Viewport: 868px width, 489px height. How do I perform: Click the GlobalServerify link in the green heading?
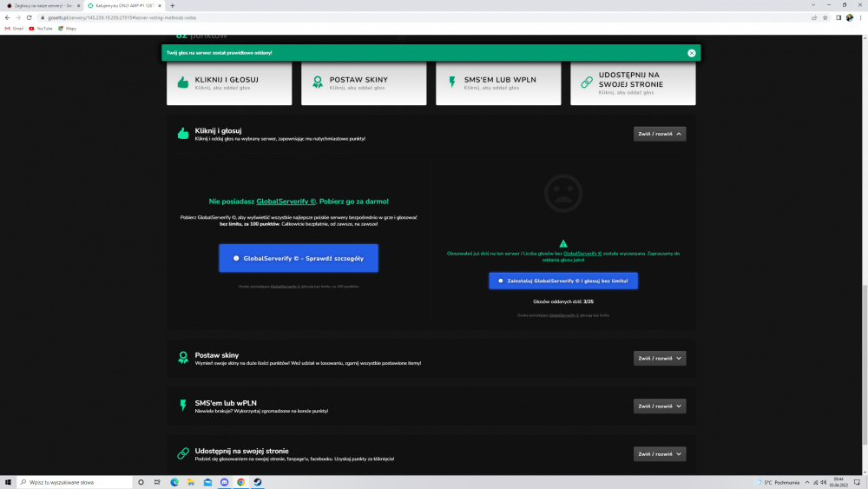[286, 202]
